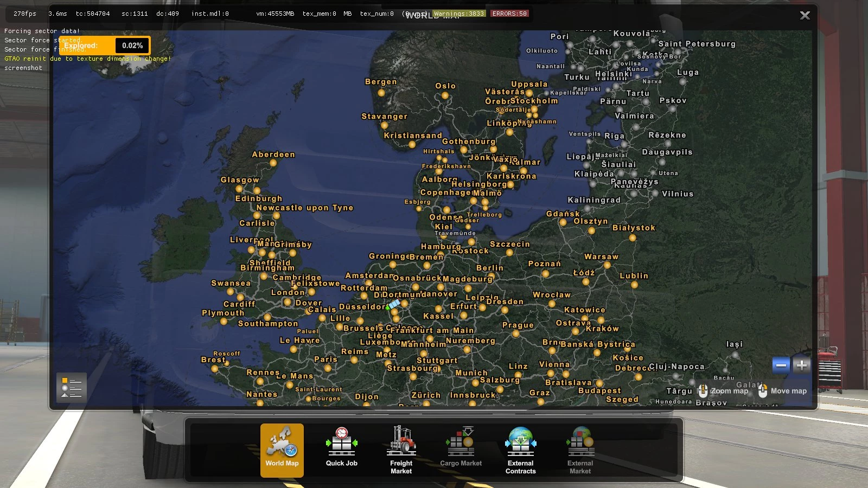This screenshot has height=488, width=868.
Task: Toggle the triangle marker legend entry
Action: pyautogui.click(x=65, y=395)
